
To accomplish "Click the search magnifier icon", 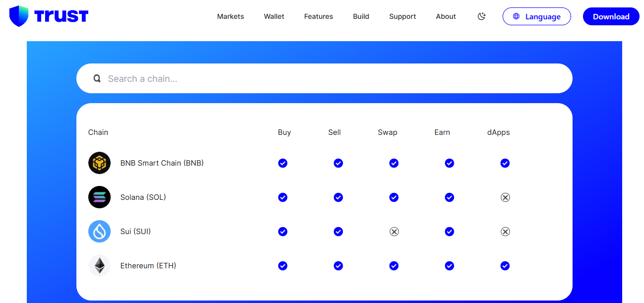I will coord(97,78).
